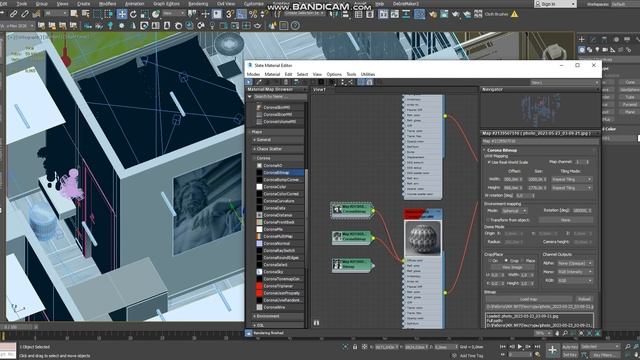Click the Navigator preview panel

pyautogui.click(x=540, y=109)
